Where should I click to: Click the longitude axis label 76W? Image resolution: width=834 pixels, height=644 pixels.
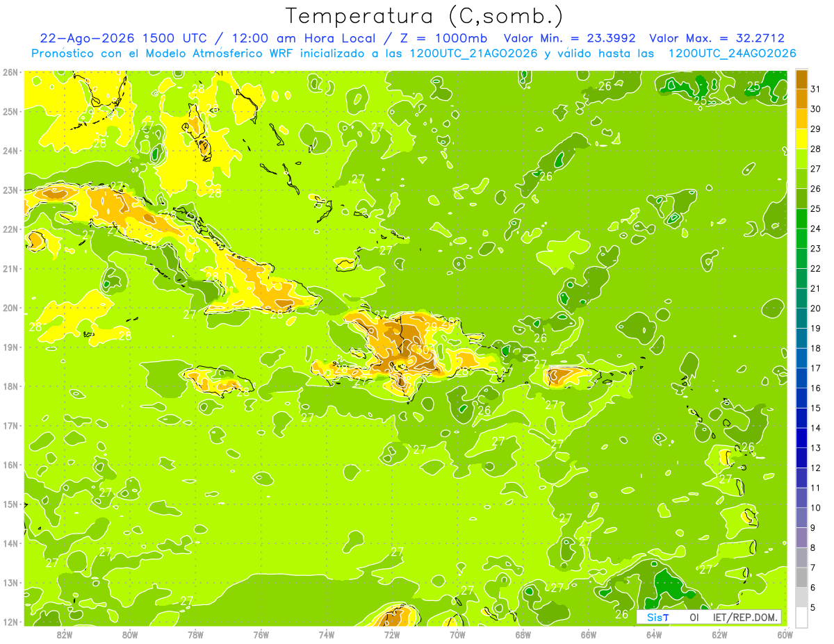tap(261, 634)
